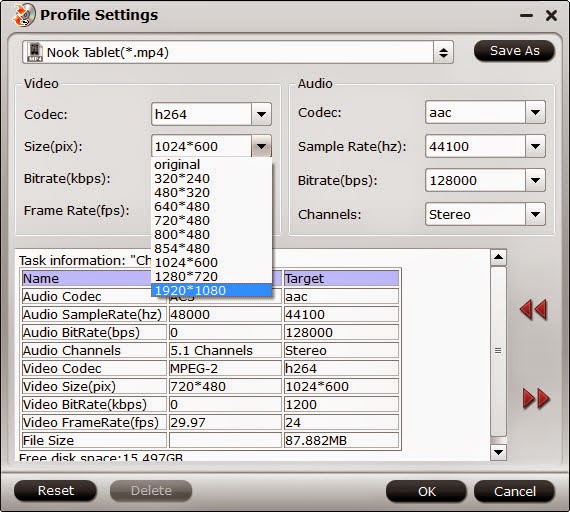Click the '5.1 Channels' source cell

pos(225,351)
